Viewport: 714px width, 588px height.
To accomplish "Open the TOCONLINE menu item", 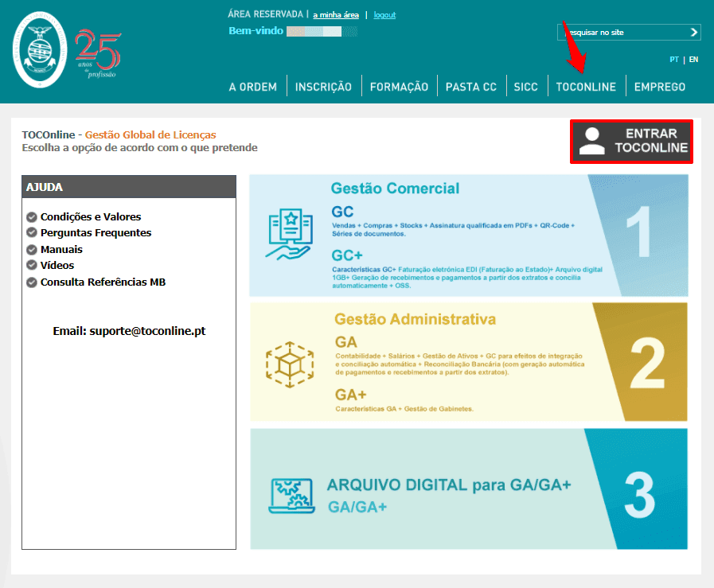I will (586, 87).
